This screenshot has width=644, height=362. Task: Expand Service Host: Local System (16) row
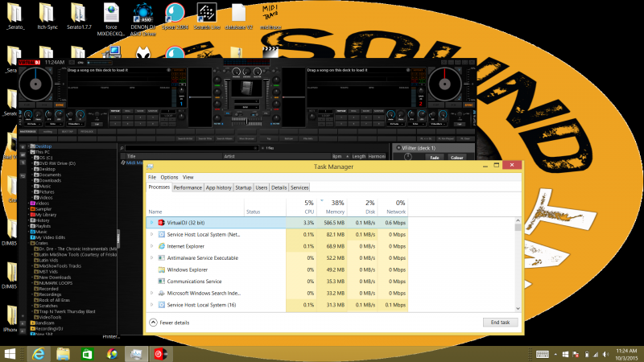[151, 305]
